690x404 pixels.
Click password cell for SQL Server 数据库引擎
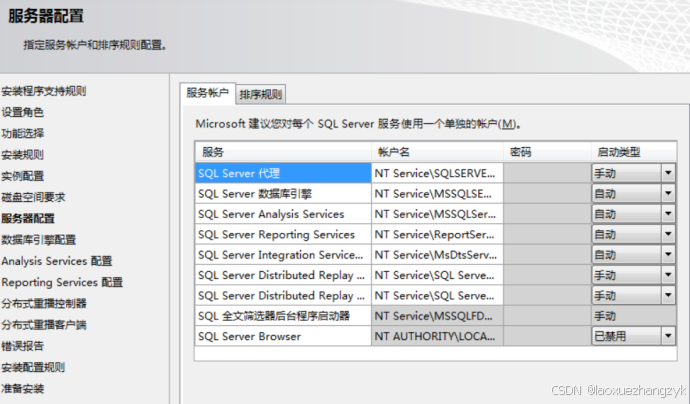click(x=547, y=194)
